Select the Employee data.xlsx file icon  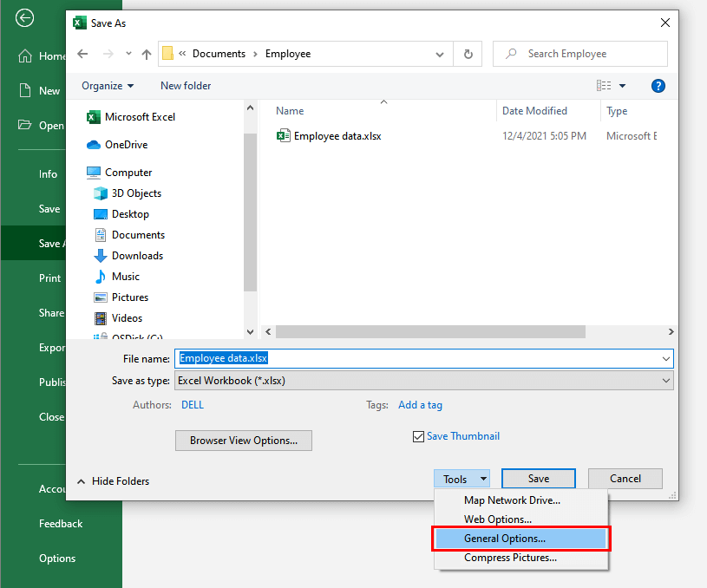(284, 136)
